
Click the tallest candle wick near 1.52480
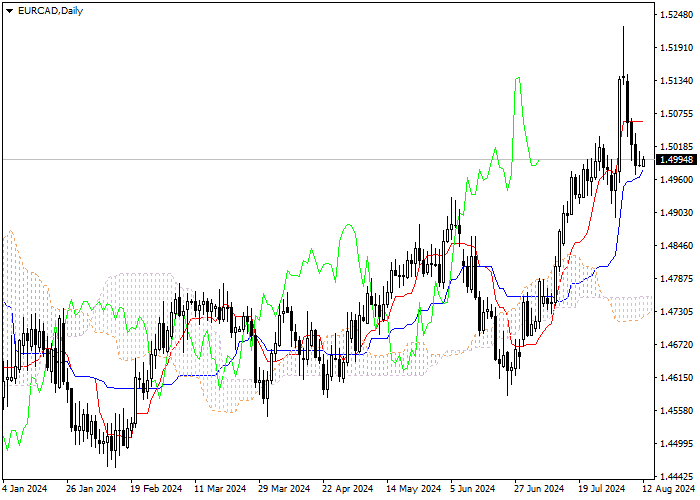click(x=623, y=51)
